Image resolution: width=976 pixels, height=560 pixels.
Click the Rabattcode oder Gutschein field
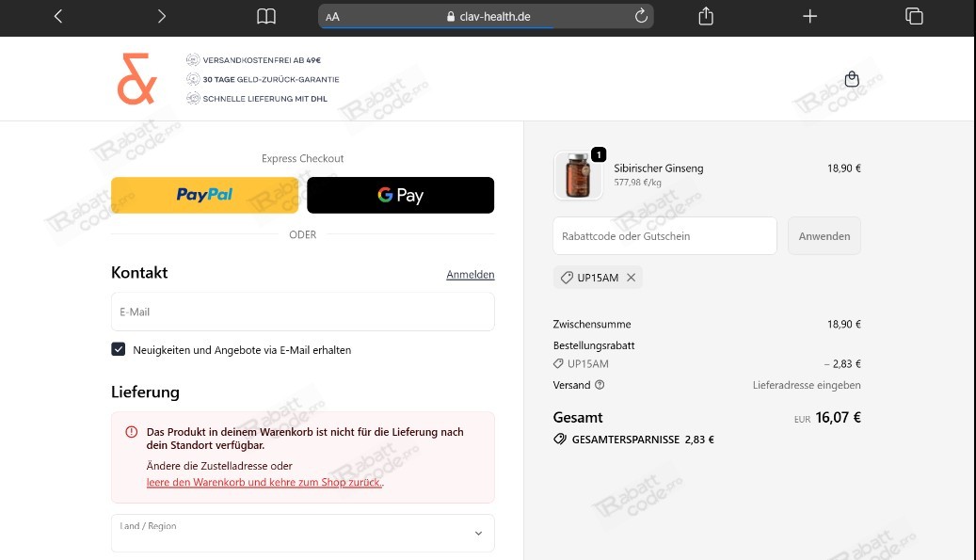pos(664,235)
